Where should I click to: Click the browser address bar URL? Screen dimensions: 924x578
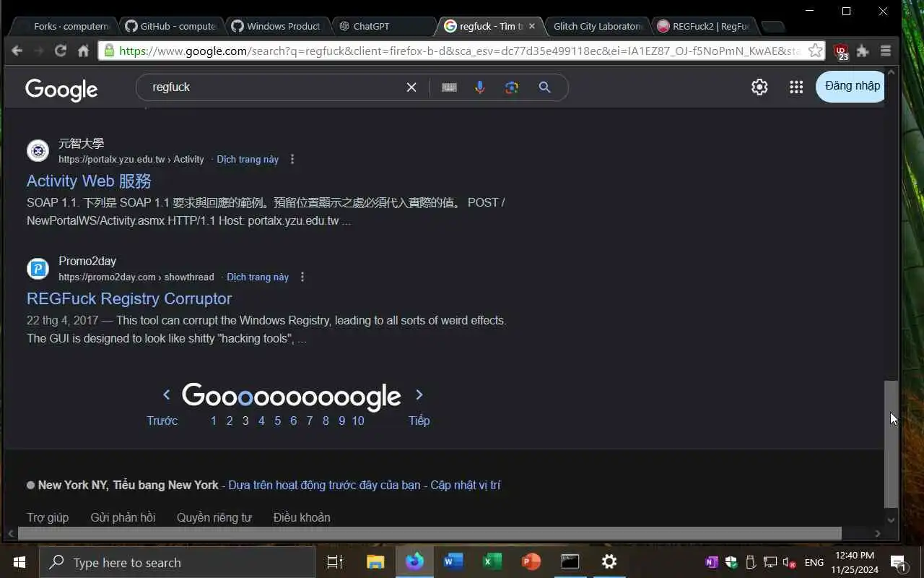pyautogui.click(x=460, y=51)
